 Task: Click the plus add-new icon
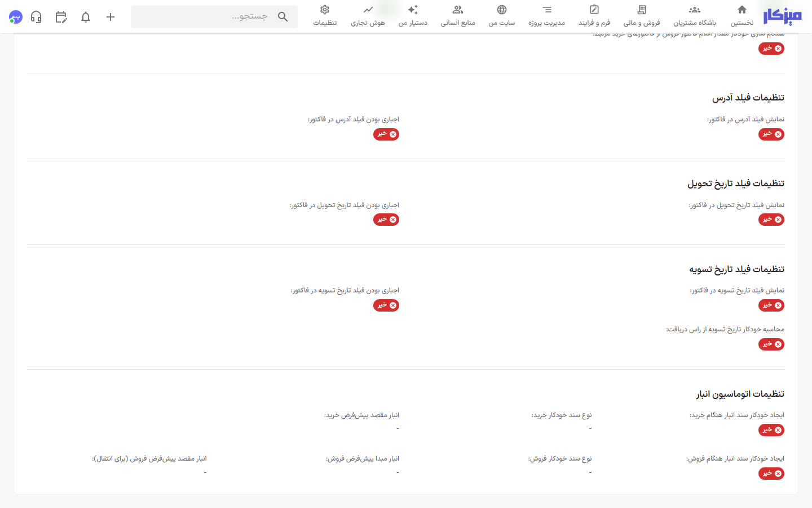pos(111,17)
